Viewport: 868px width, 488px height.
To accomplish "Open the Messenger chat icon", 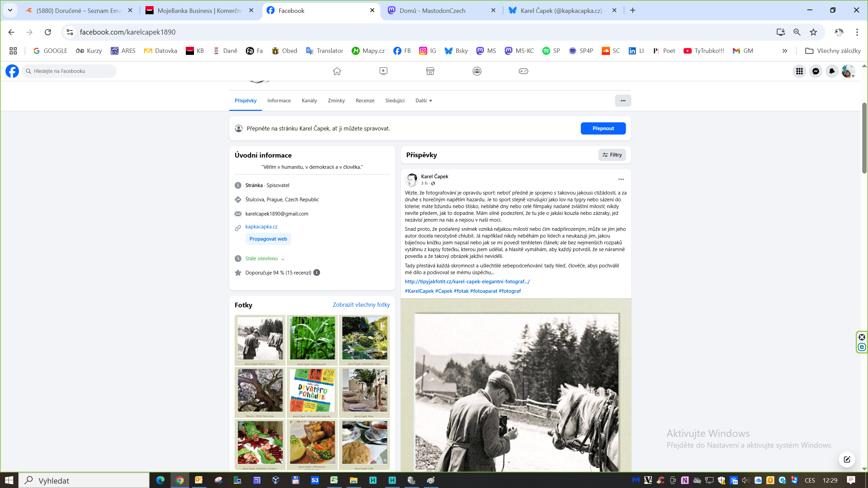I will tap(815, 71).
